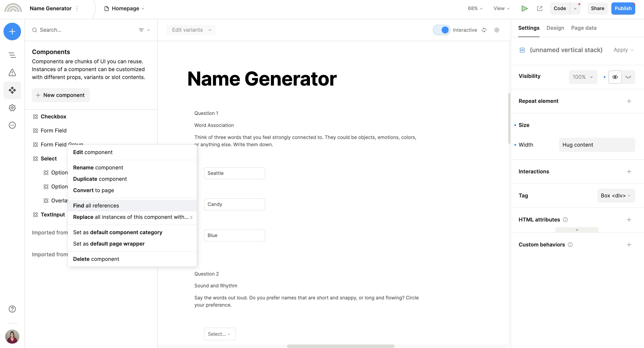Screen dimensions: 644x348
Task: Open the issues warning triangle icon
Action: pyautogui.click(x=12, y=73)
